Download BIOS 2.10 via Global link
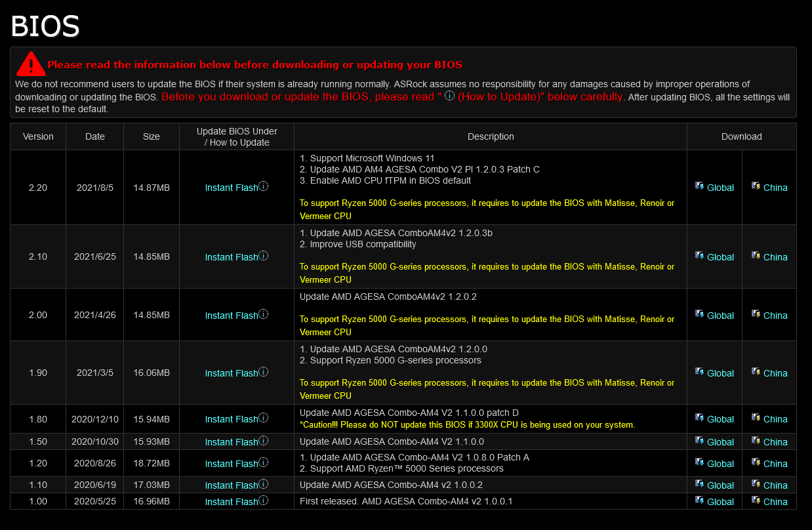The width and height of the screenshot is (812, 530). pos(720,257)
